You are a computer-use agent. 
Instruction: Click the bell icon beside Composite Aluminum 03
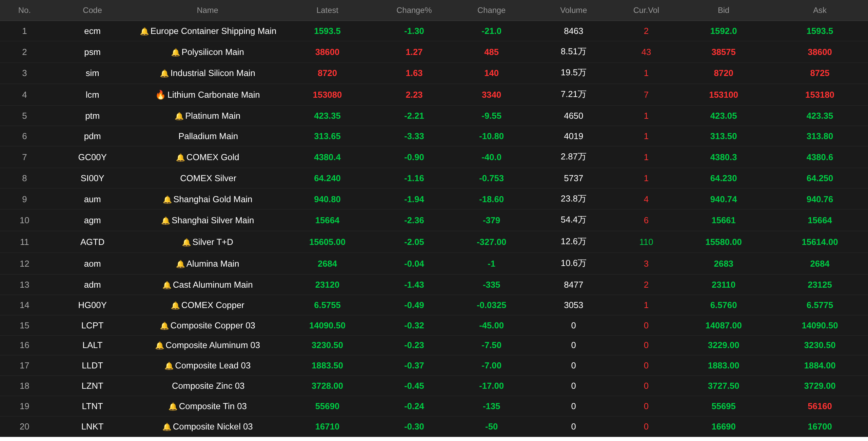pyautogui.click(x=159, y=345)
